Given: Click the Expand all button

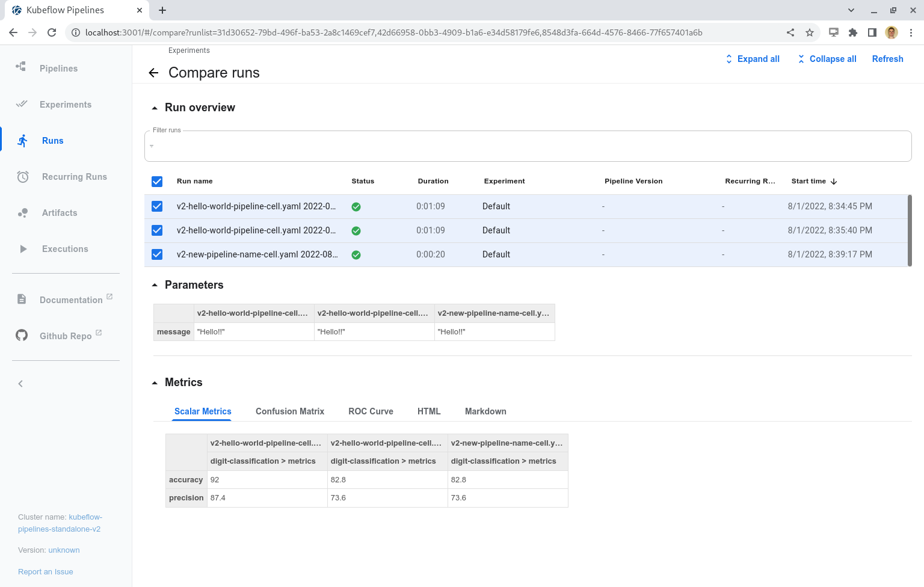Looking at the screenshot, I should (x=753, y=59).
